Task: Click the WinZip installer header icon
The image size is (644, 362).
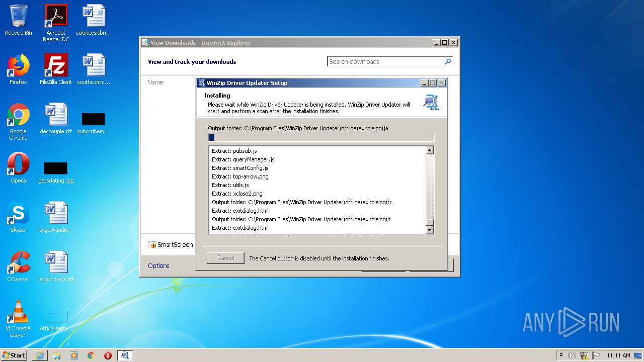Action: point(431,102)
